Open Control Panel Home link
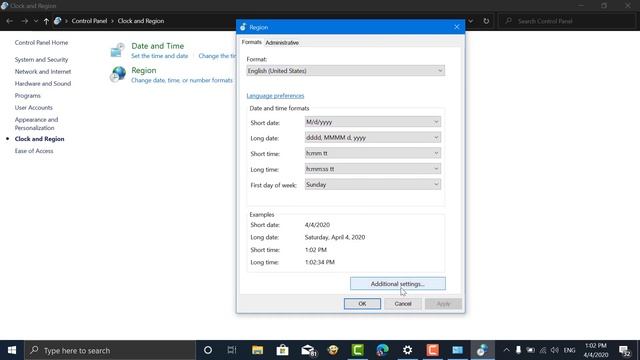The width and height of the screenshot is (640, 360). 41,42
